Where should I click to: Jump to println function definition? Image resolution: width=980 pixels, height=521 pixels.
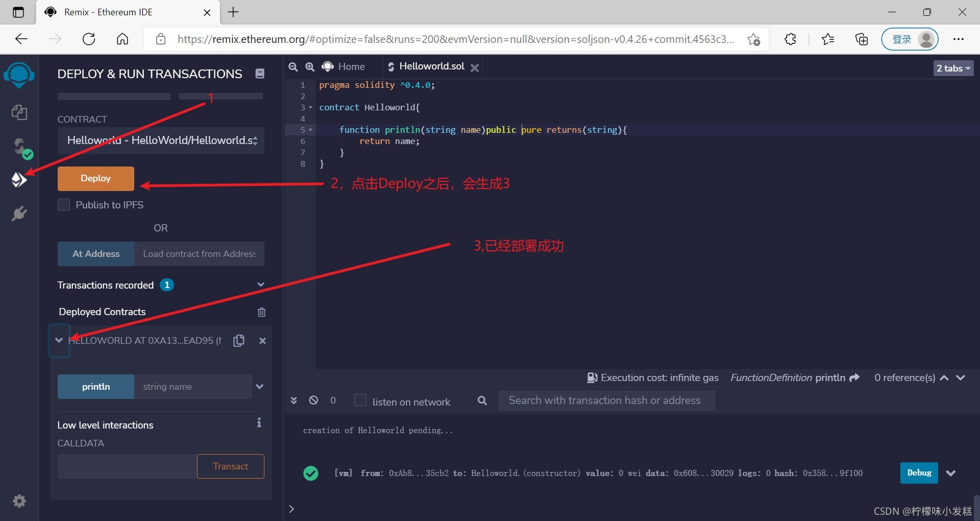tap(854, 377)
